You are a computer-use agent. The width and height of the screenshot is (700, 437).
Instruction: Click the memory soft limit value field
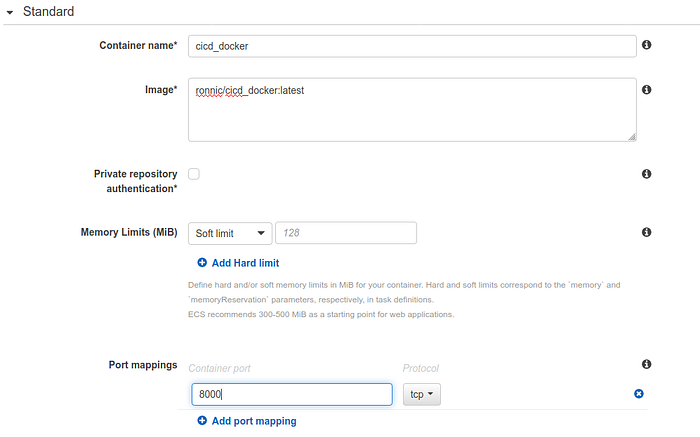(345, 233)
